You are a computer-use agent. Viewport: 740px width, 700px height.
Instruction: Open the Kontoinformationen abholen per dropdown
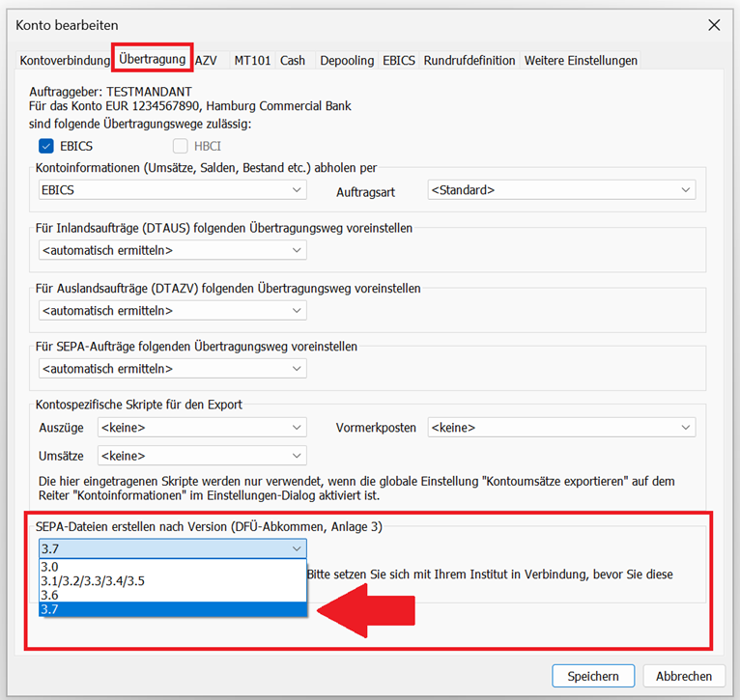[173, 190]
